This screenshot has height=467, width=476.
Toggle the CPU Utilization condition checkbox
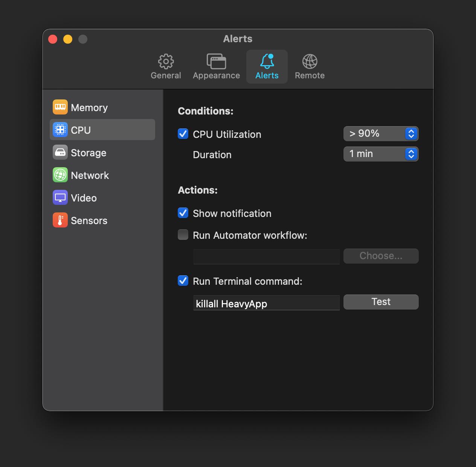click(x=183, y=134)
